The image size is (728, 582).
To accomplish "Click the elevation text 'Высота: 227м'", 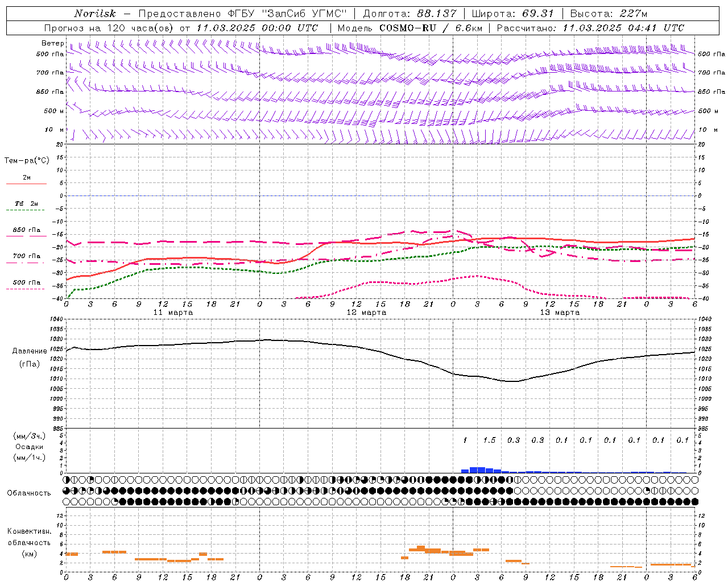I will click(x=609, y=14).
